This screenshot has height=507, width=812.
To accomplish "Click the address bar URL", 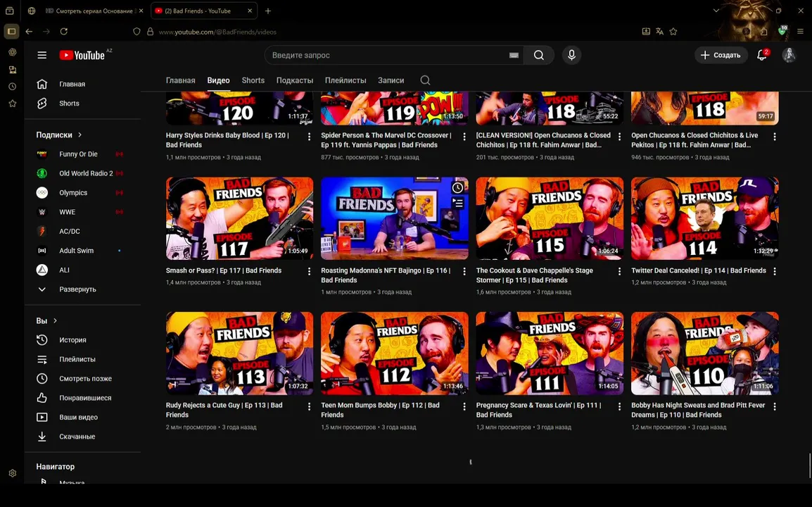I will (x=217, y=32).
